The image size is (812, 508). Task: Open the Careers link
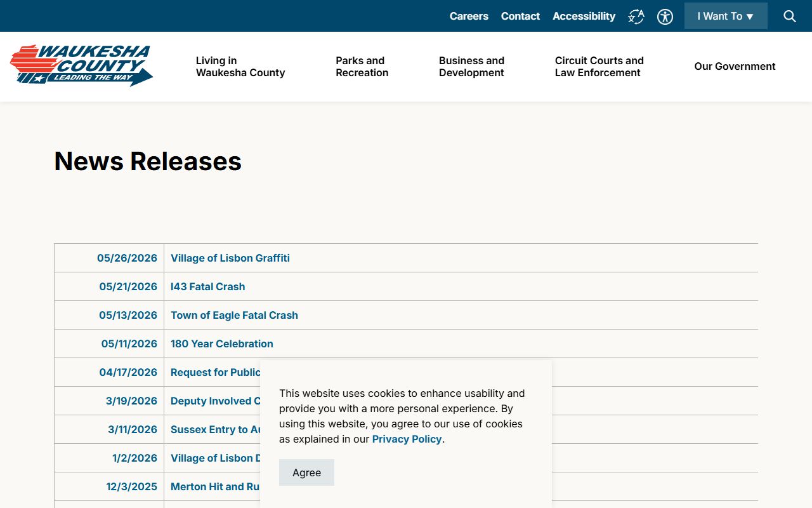(469, 16)
